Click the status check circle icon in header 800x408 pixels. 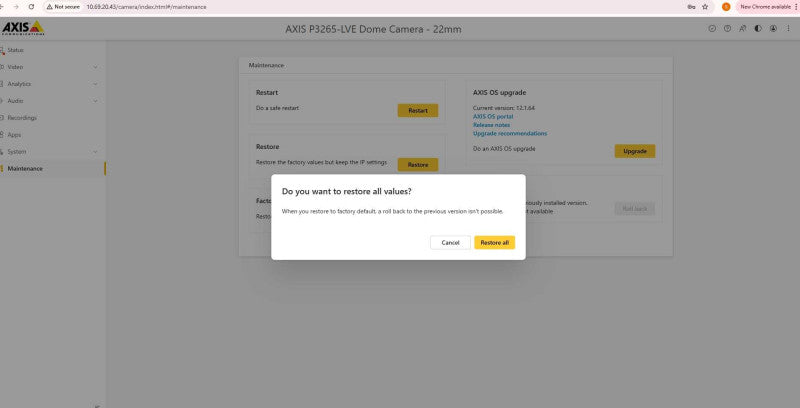point(712,29)
